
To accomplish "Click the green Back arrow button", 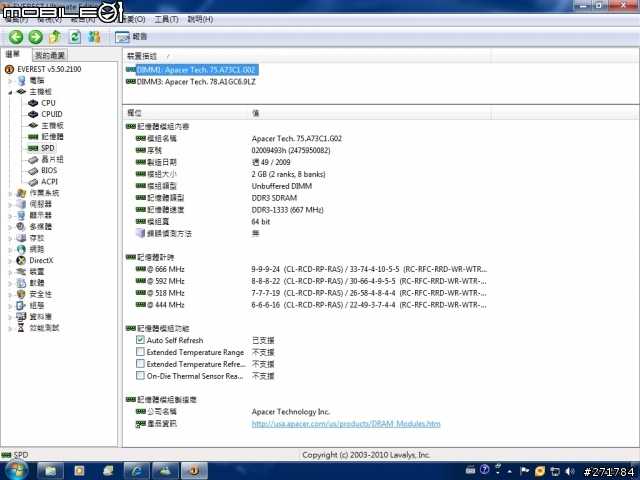I will click(16, 37).
